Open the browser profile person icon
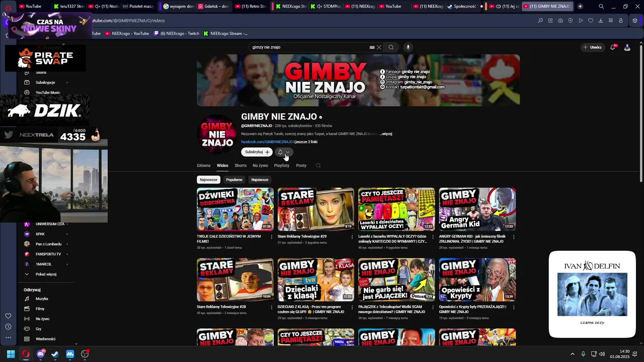This screenshot has width=644, height=362. click(x=621, y=21)
